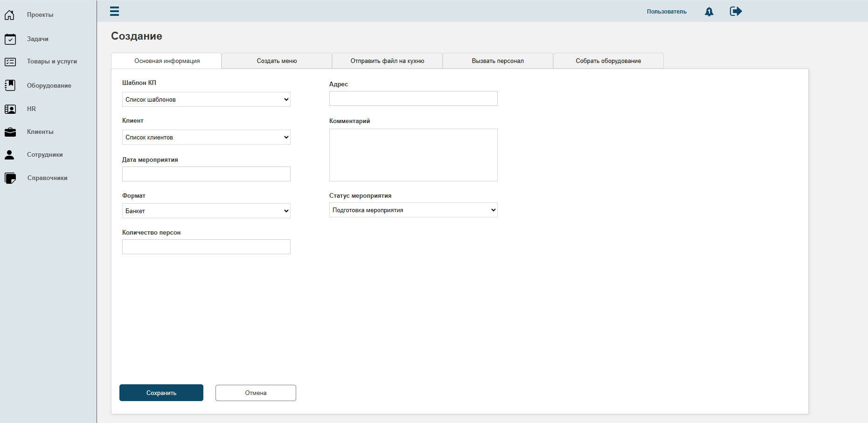868x423 pixels.
Task: Open Товары и услуги list icon
Action: [10, 62]
